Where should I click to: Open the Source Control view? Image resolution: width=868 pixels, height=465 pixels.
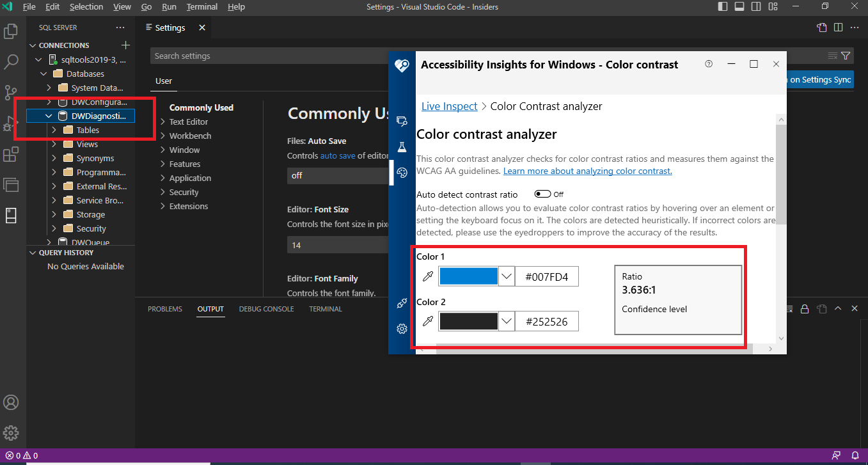pyautogui.click(x=11, y=92)
